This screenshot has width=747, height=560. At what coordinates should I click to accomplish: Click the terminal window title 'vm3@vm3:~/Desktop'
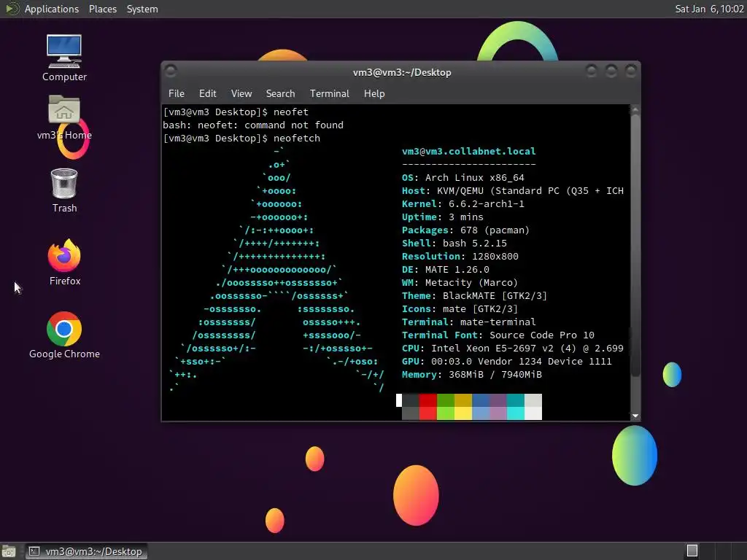pos(402,72)
